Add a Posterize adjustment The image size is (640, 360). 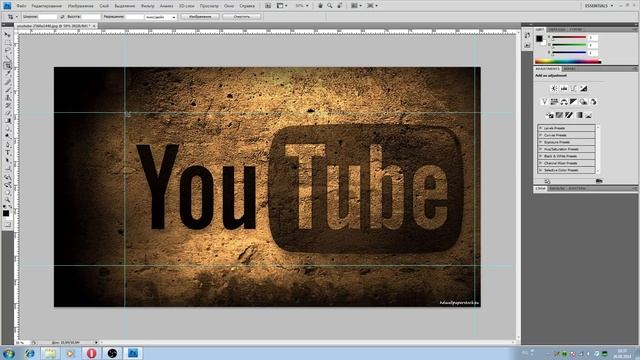[x=559, y=116]
